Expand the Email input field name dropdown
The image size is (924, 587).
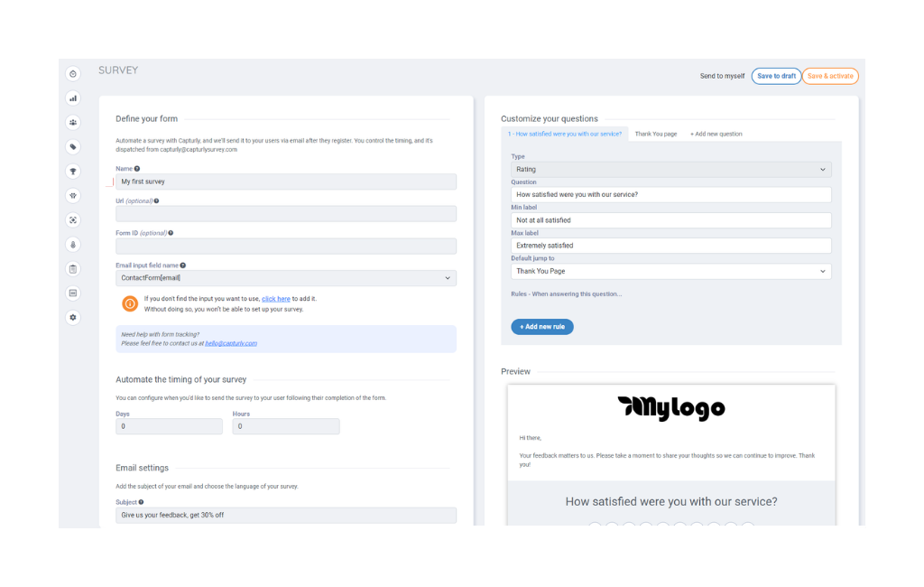coord(286,278)
